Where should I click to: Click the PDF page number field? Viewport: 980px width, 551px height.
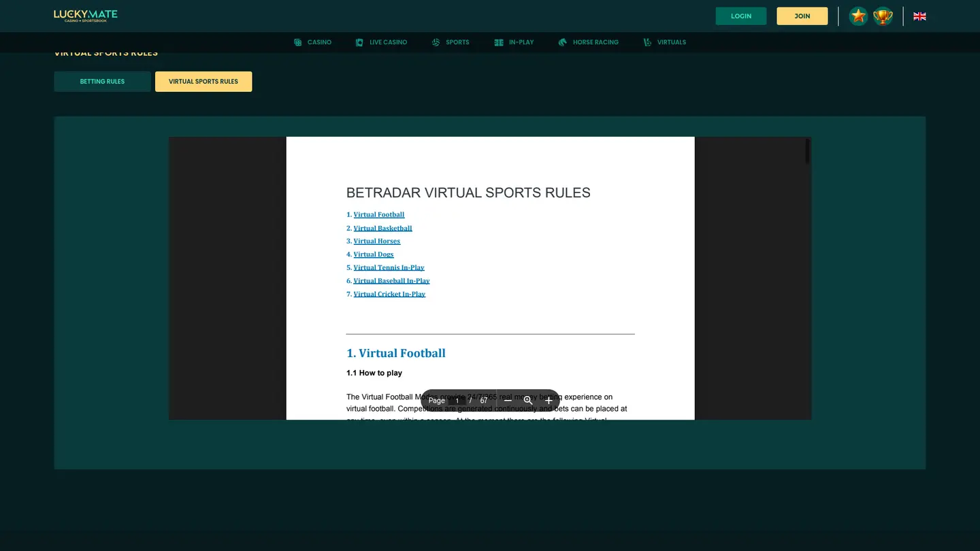[x=457, y=401]
